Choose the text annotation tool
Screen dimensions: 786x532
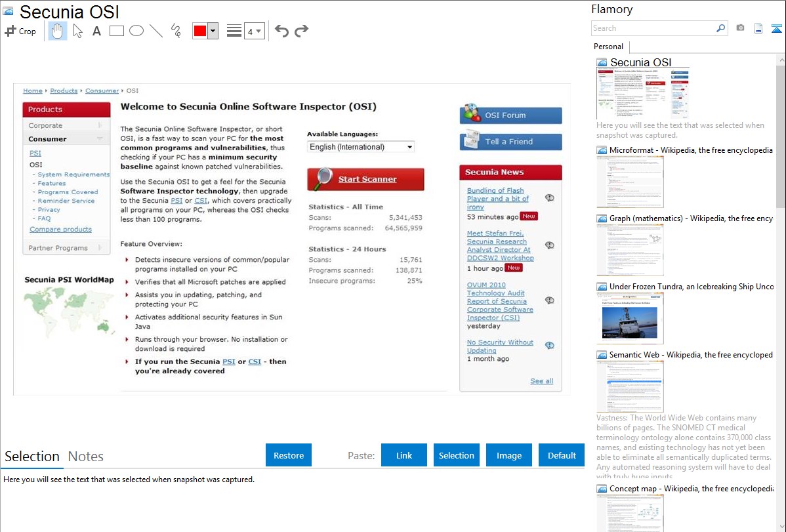pyautogui.click(x=96, y=31)
